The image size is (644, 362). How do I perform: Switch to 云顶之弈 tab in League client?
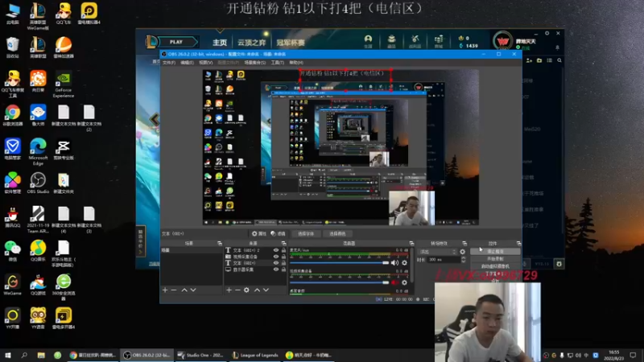tap(251, 43)
